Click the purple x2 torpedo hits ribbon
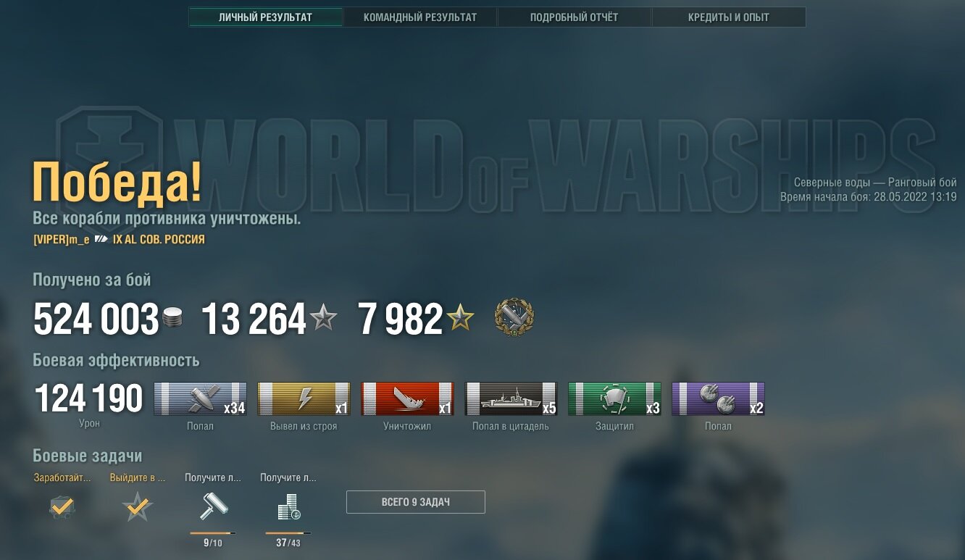Viewport: 965px width, 560px height. [719, 399]
